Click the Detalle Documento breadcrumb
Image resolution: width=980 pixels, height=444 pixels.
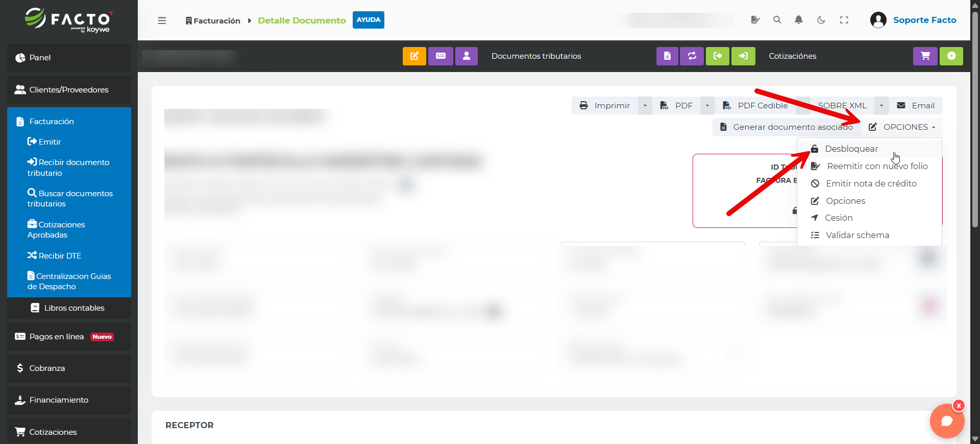click(x=302, y=20)
